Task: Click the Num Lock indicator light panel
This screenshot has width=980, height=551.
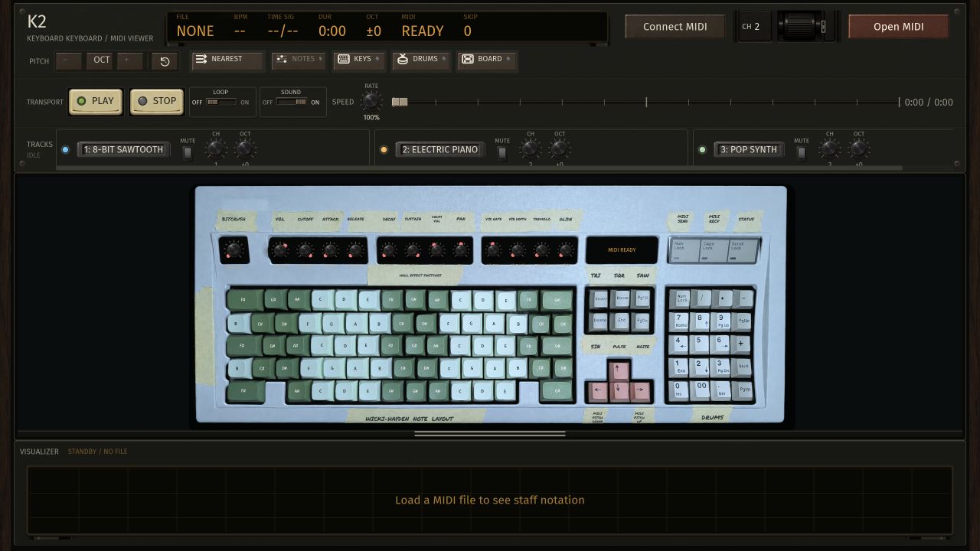Action: coord(684,250)
